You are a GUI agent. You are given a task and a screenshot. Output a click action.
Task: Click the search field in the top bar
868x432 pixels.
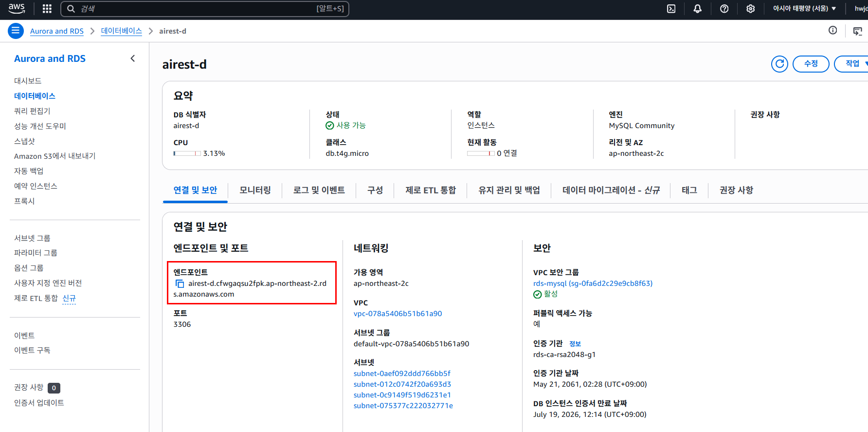pos(205,9)
